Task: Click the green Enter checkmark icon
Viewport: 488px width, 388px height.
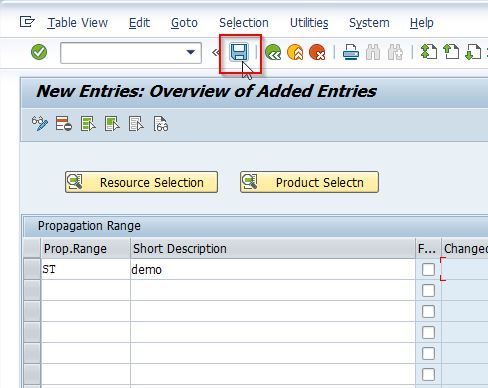Action: (39, 52)
